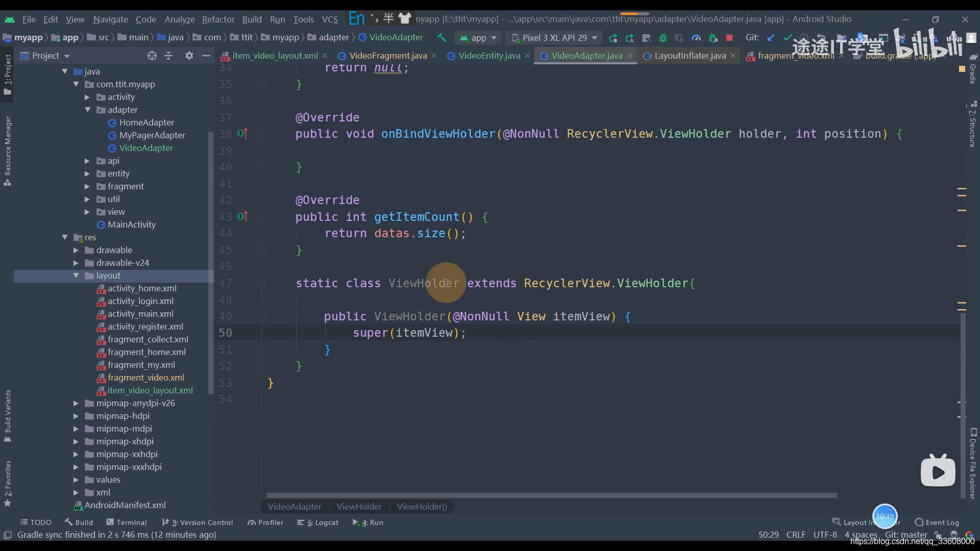This screenshot has width=980, height=551.
Task: Hide the Project panel with the minus icon
Action: (206, 56)
